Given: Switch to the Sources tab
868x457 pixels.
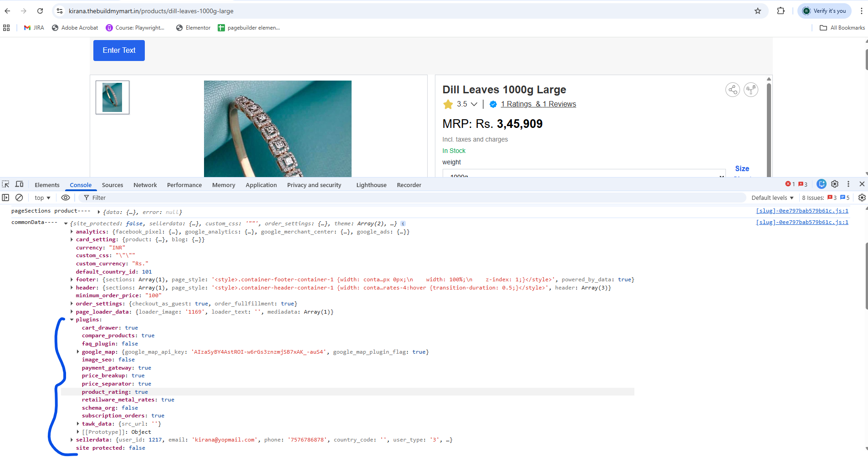Looking at the screenshot, I should pos(112,185).
